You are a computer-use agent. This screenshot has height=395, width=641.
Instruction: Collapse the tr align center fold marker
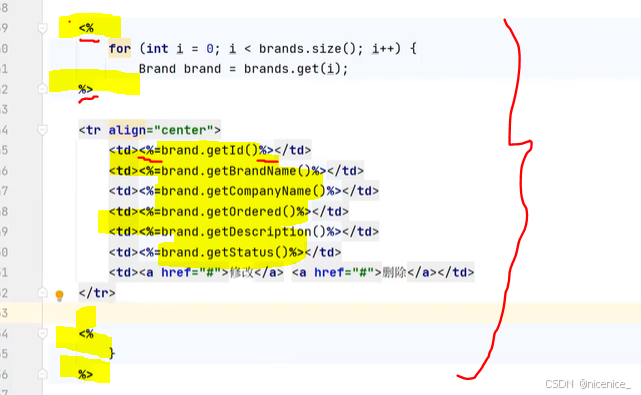[43, 130]
